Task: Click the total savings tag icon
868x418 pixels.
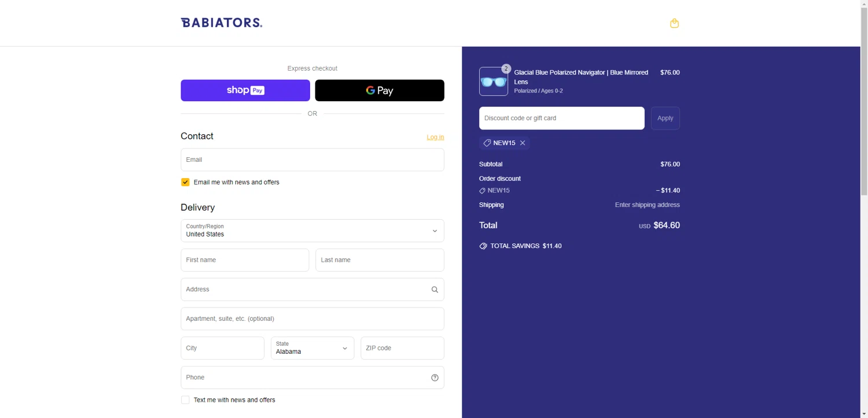Action: [483, 246]
